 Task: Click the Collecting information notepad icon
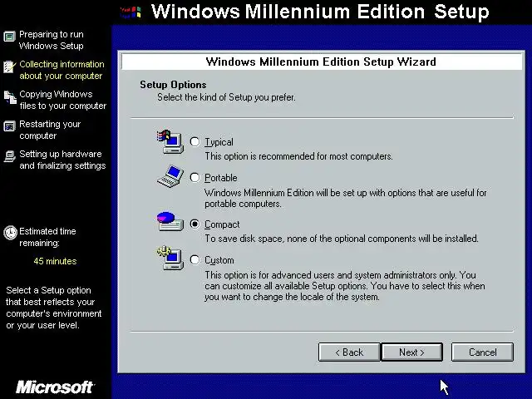coord(9,66)
